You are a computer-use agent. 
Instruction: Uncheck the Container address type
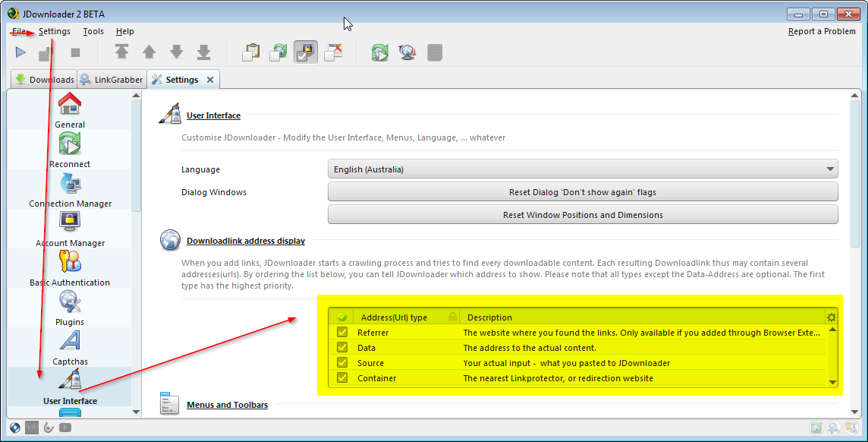click(x=342, y=377)
